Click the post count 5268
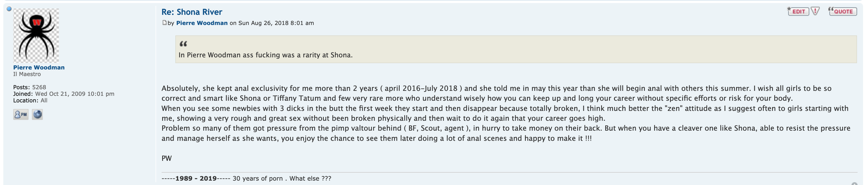The height and width of the screenshot is (185, 868). coord(39,88)
